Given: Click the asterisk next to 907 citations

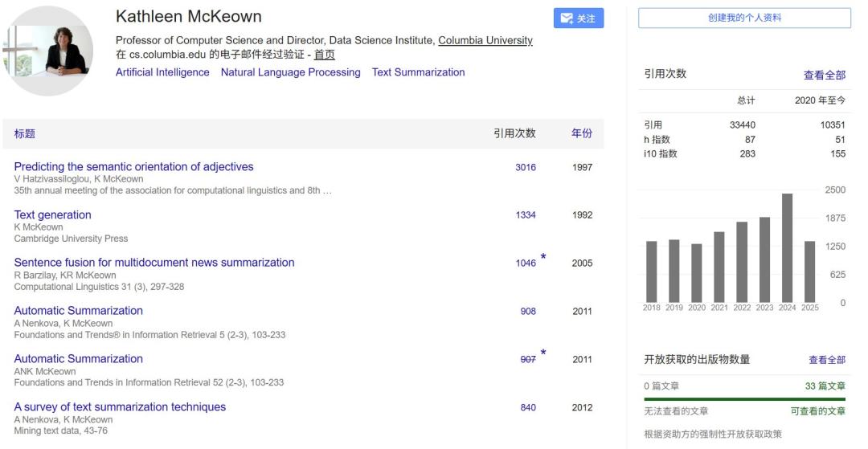Looking at the screenshot, I should 543,353.
